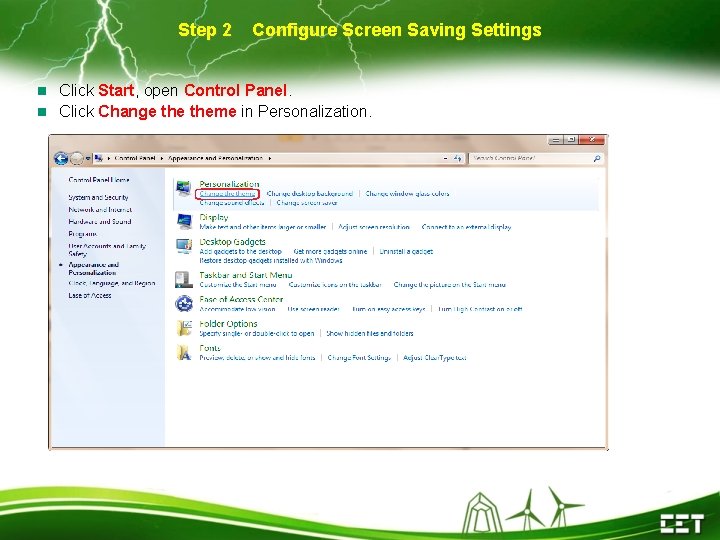Click the Personalization icon
Viewport: 720px width, 540px height.
pyautogui.click(x=184, y=188)
